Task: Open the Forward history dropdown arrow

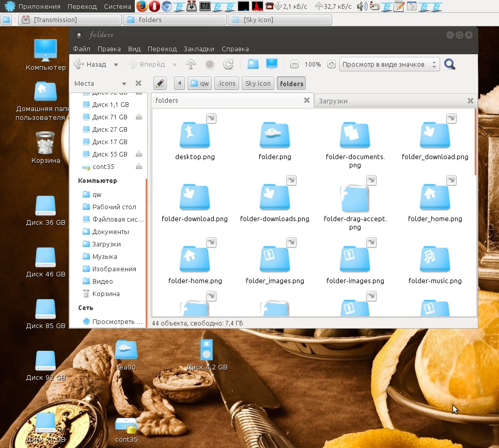Action: tap(175, 65)
